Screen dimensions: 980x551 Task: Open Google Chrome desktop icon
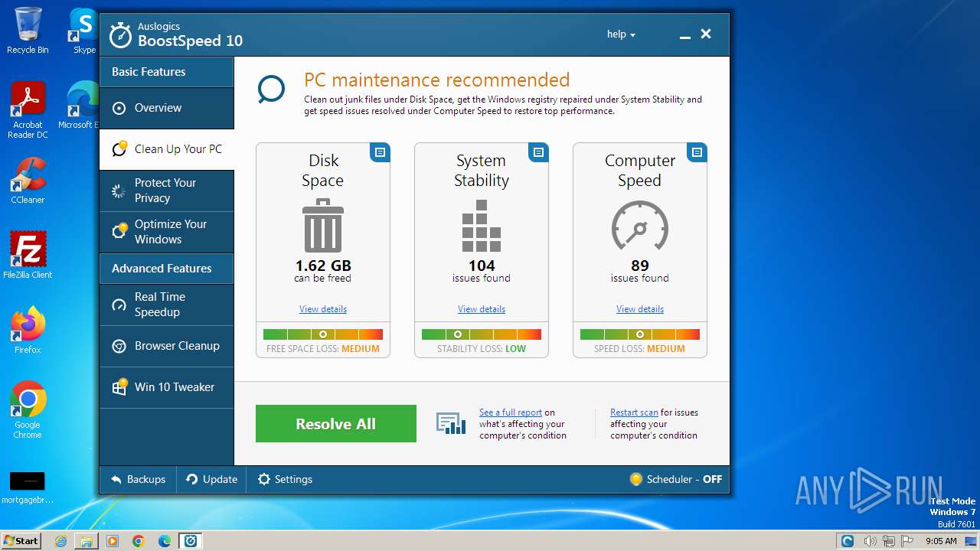pyautogui.click(x=28, y=410)
